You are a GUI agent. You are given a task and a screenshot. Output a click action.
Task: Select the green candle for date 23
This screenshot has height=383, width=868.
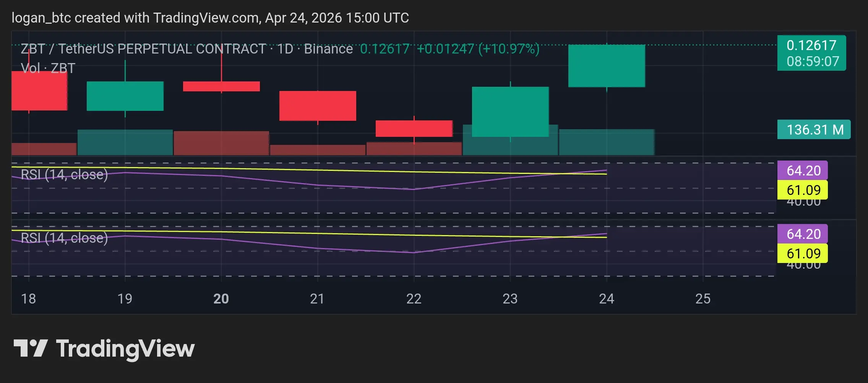510,112
